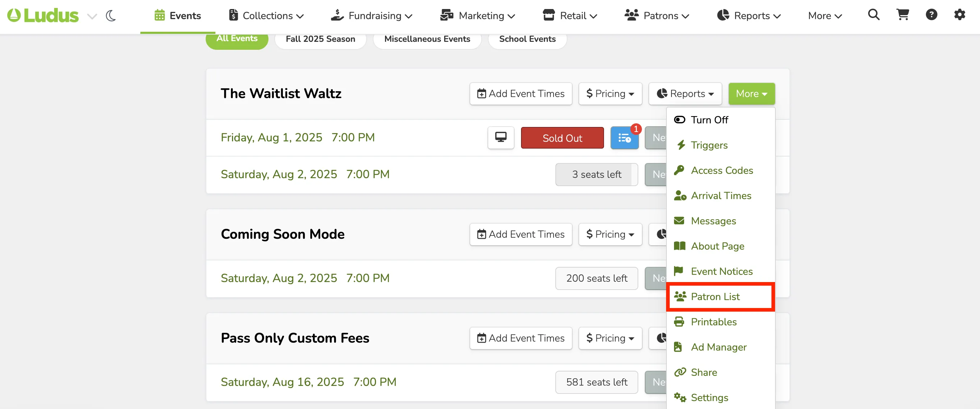The height and width of the screenshot is (409, 980).
Task: Open the search magnifier icon
Action: tap(874, 15)
